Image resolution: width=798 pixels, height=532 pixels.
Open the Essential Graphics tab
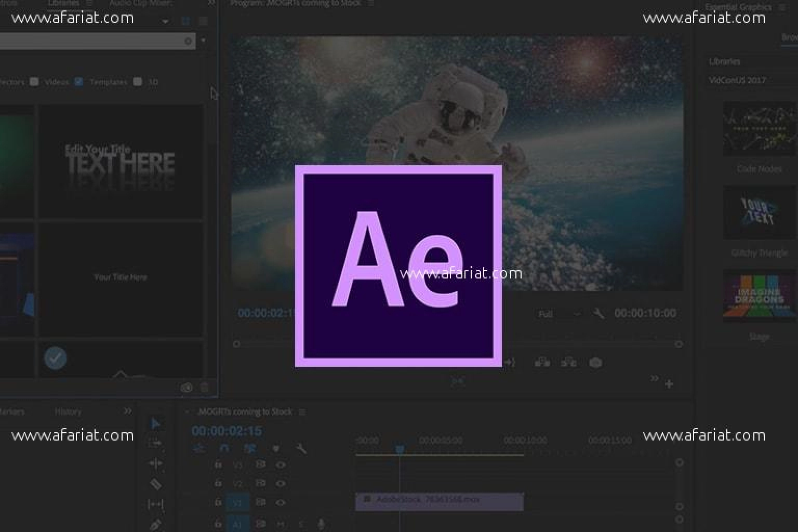click(x=738, y=7)
